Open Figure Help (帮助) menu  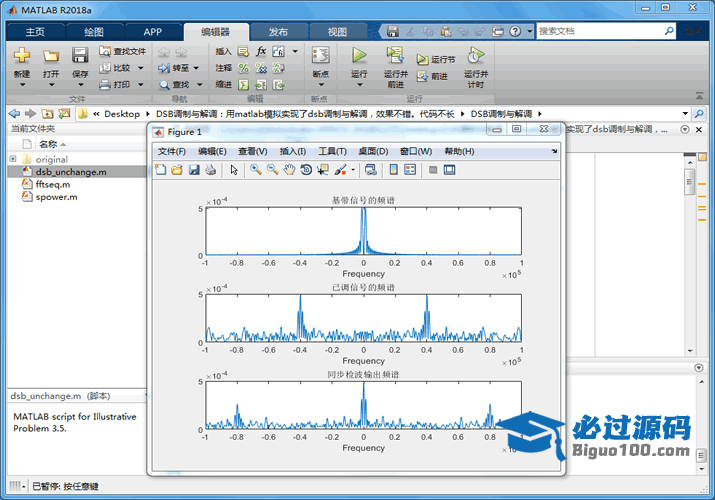pyautogui.click(x=459, y=151)
